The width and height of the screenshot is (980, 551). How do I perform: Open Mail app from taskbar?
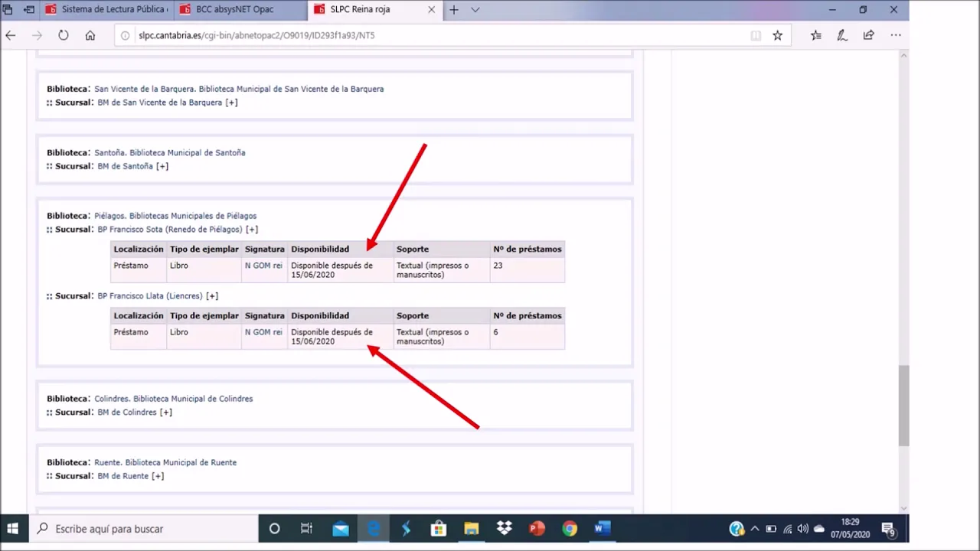point(341,529)
